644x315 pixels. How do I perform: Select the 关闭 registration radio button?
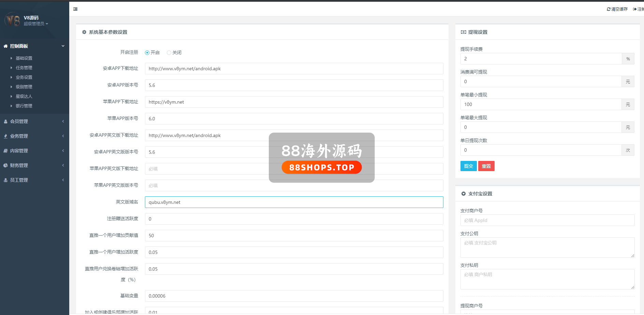pyautogui.click(x=169, y=52)
